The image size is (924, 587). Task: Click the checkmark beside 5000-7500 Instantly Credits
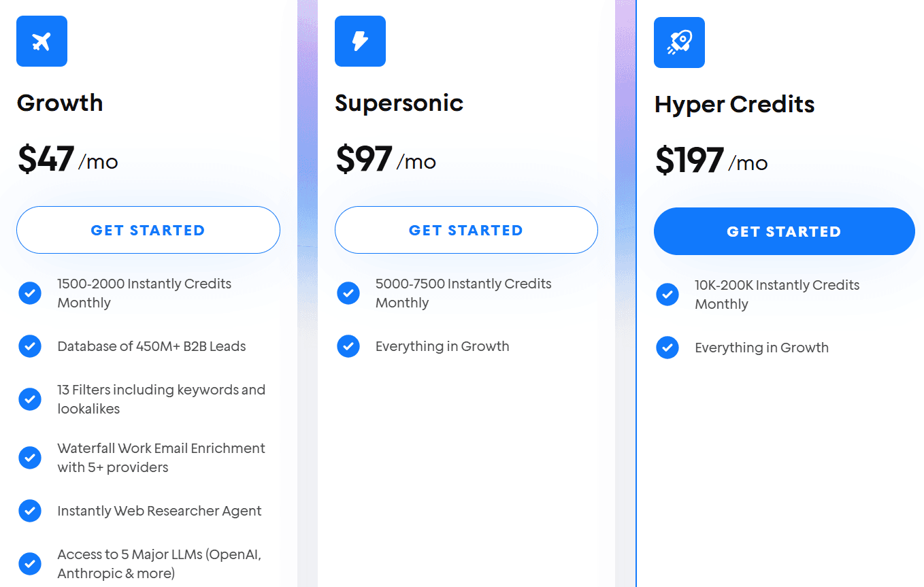point(348,292)
